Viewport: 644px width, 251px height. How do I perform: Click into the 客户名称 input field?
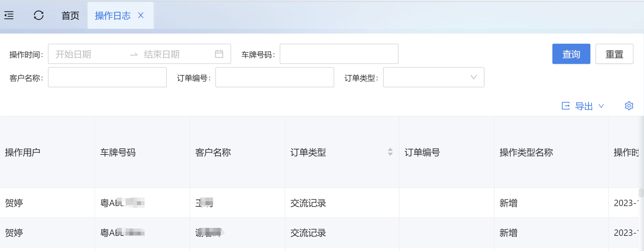coord(107,77)
